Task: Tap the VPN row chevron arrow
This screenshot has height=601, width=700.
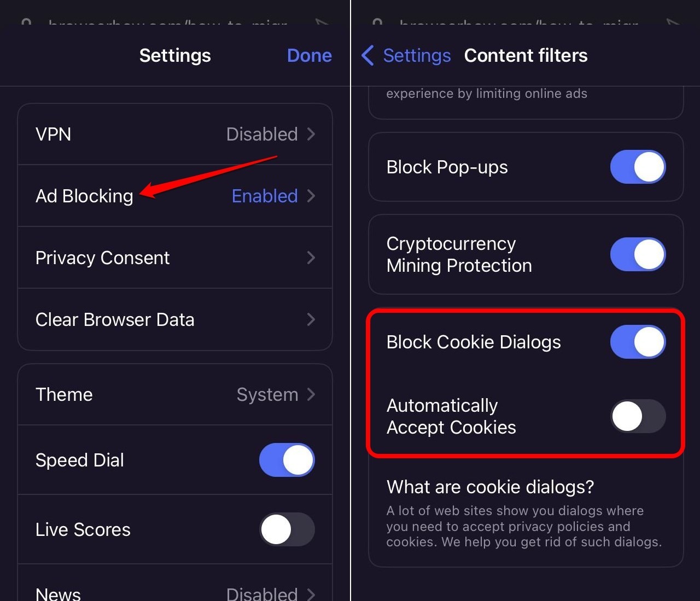Action: point(311,134)
